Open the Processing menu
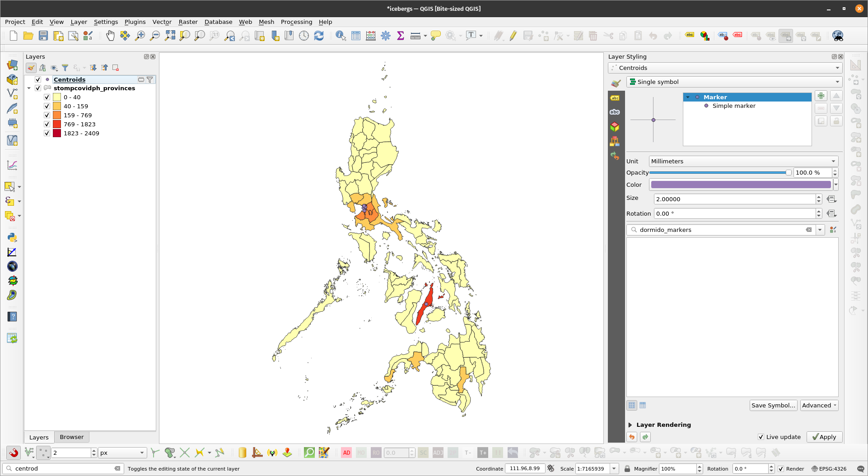The image size is (868, 476). (296, 22)
